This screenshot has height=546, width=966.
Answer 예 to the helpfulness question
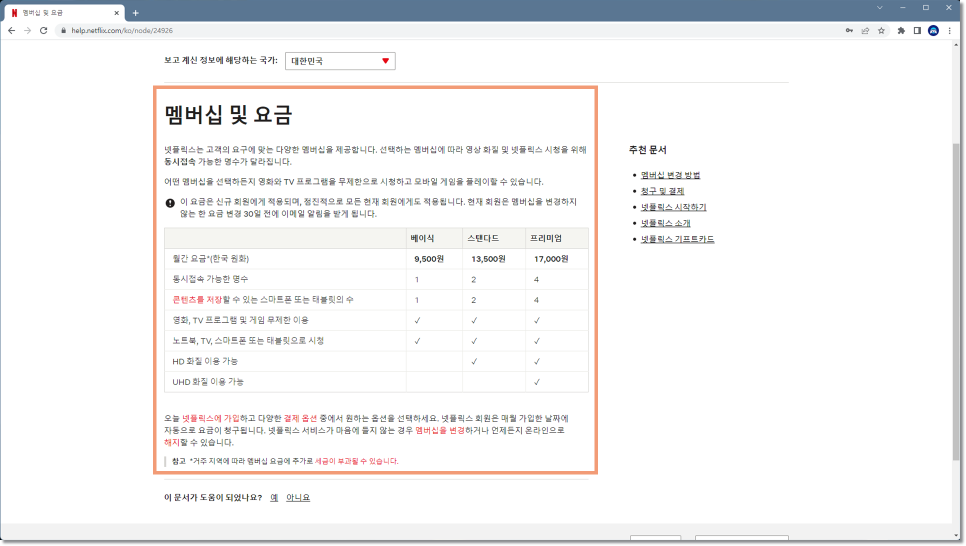pyautogui.click(x=274, y=498)
